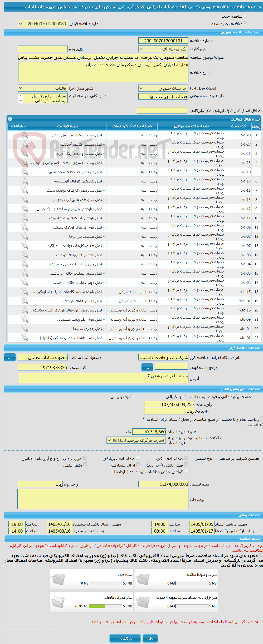
Task: Toggle گواهی خالص مطالبات checkbox
Action: [186, 471]
